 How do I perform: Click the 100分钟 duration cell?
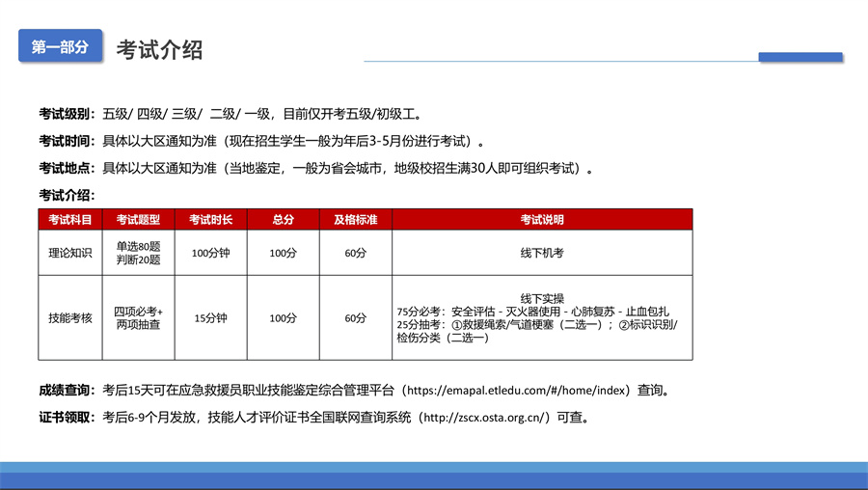tap(210, 253)
